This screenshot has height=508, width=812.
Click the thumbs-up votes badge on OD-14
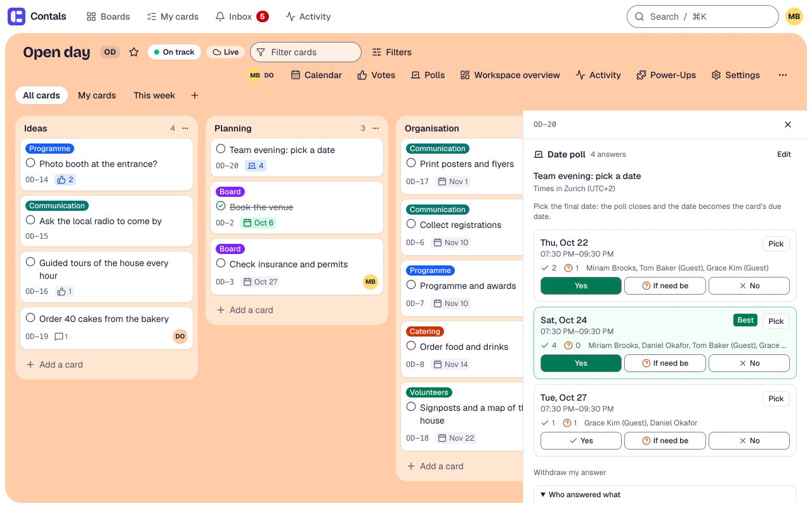[x=65, y=180]
